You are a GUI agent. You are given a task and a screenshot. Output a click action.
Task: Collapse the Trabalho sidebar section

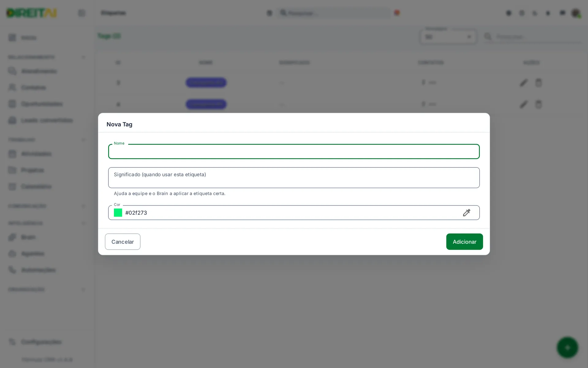[83, 140]
